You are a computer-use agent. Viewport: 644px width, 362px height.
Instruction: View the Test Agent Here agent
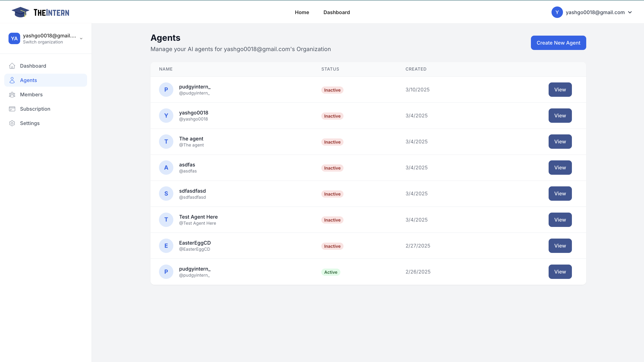point(560,220)
